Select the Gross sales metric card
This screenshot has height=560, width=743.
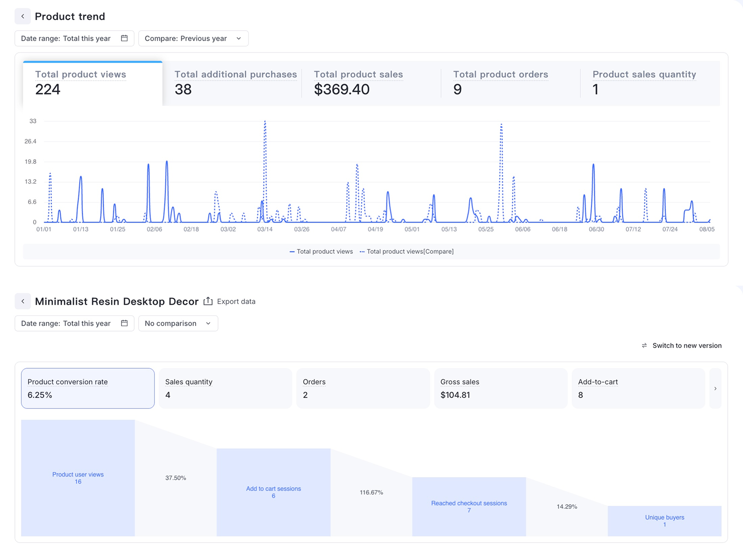[501, 388]
